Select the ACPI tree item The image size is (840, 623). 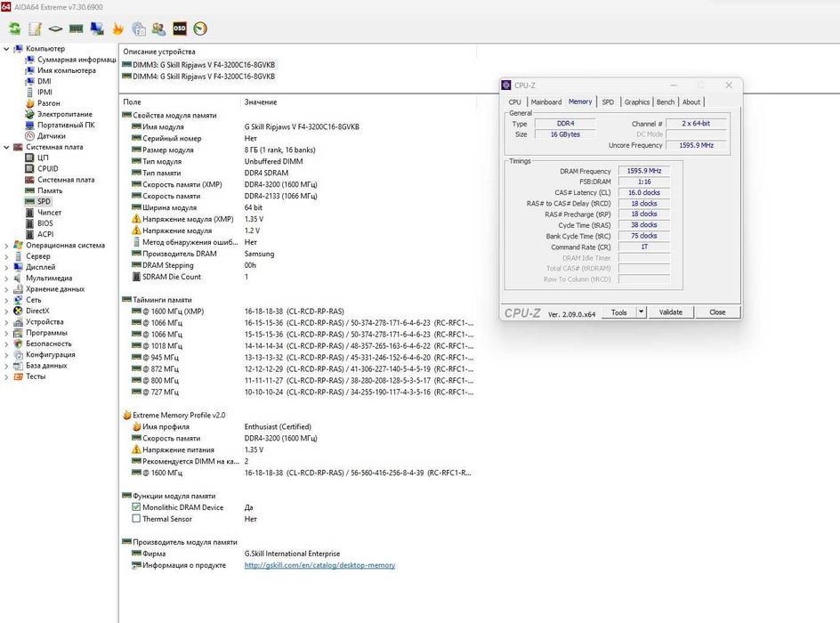pyautogui.click(x=45, y=234)
